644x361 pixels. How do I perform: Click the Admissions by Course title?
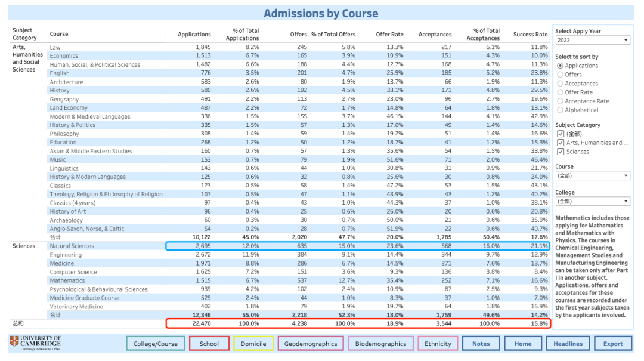click(321, 13)
